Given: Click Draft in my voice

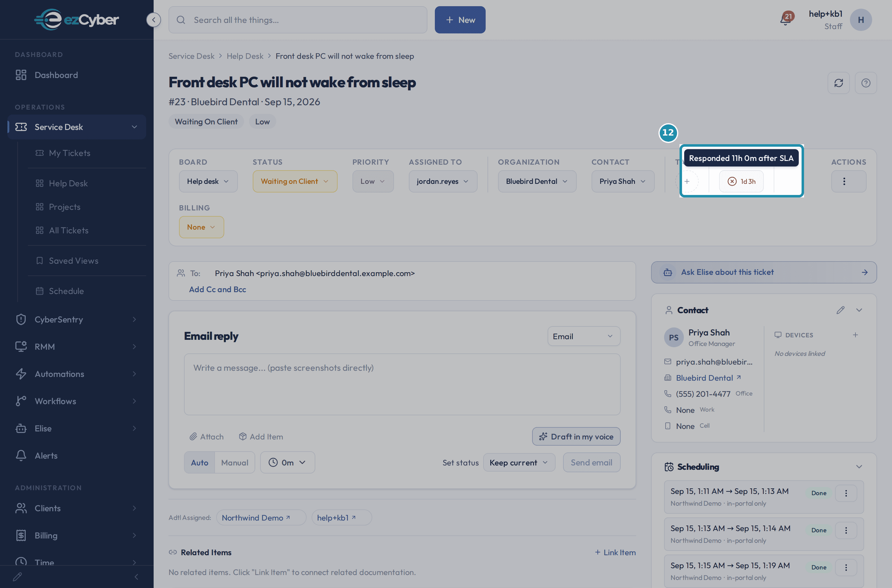Looking at the screenshot, I should coord(576,436).
